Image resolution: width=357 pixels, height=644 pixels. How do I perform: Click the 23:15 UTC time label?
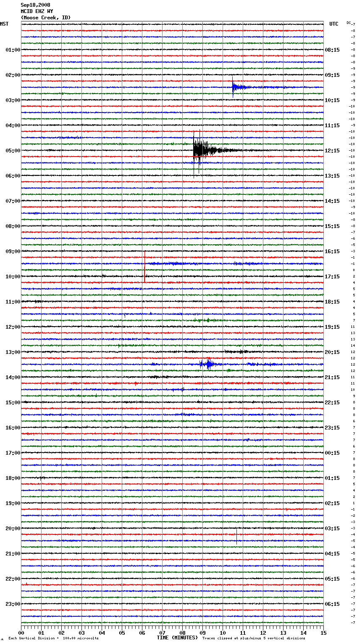332,428
